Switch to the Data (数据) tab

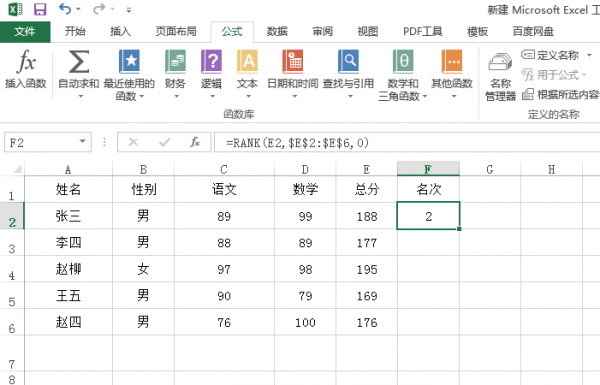[x=277, y=31]
